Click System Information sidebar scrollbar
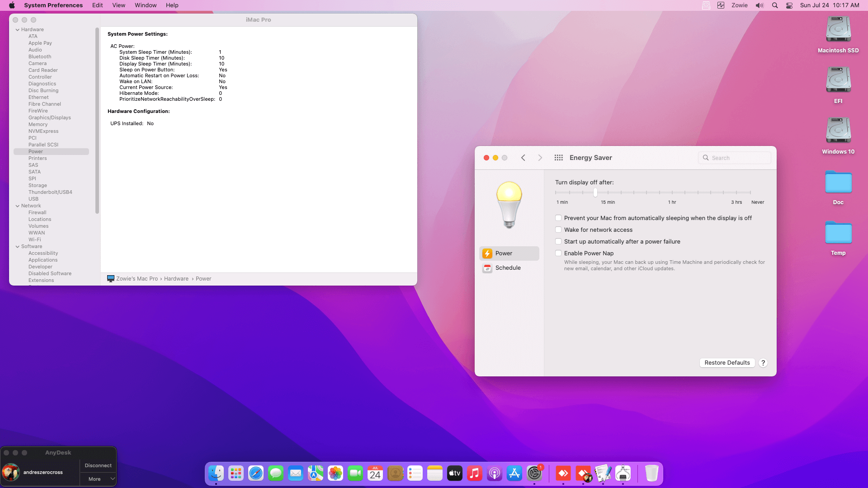This screenshot has width=868, height=488. click(97, 121)
